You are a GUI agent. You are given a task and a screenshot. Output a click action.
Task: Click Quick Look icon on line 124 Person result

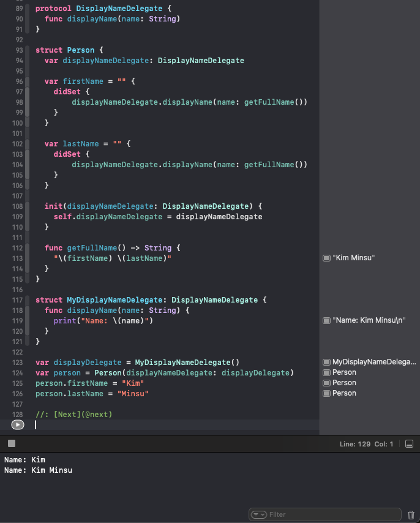tap(326, 372)
